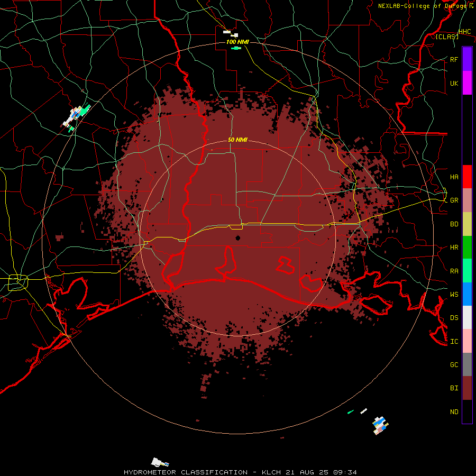Screen dimensions: 476x476
Task: Click the ND legend label
Action: (x=454, y=412)
